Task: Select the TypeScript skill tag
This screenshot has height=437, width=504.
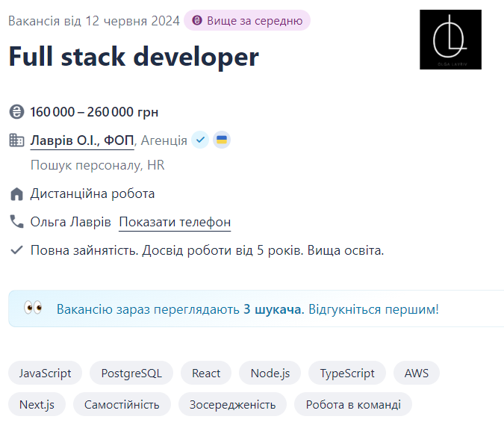Action: tap(347, 373)
